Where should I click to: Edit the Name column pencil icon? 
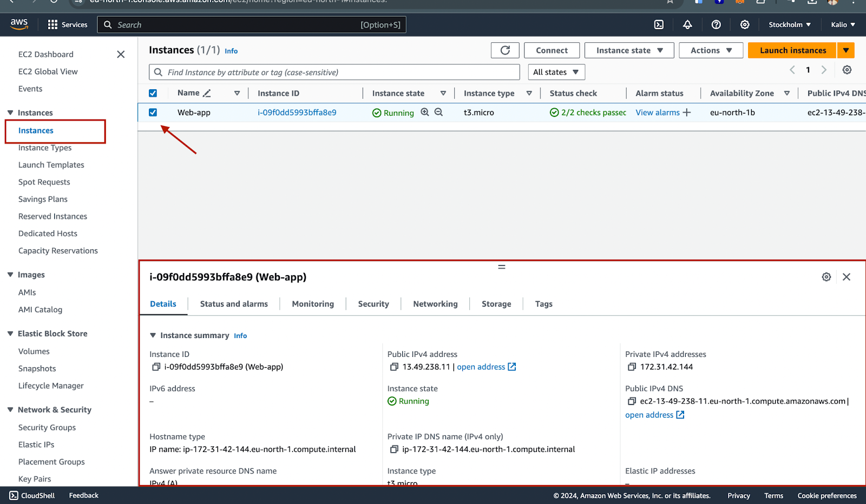click(207, 93)
